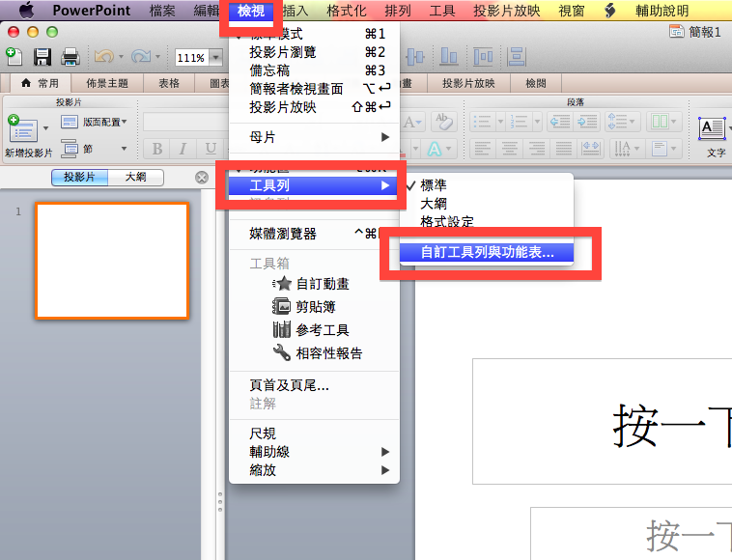Switch to the 檢閱 ribbon tab
Screen dimensions: 732x560
(x=535, y=84)
